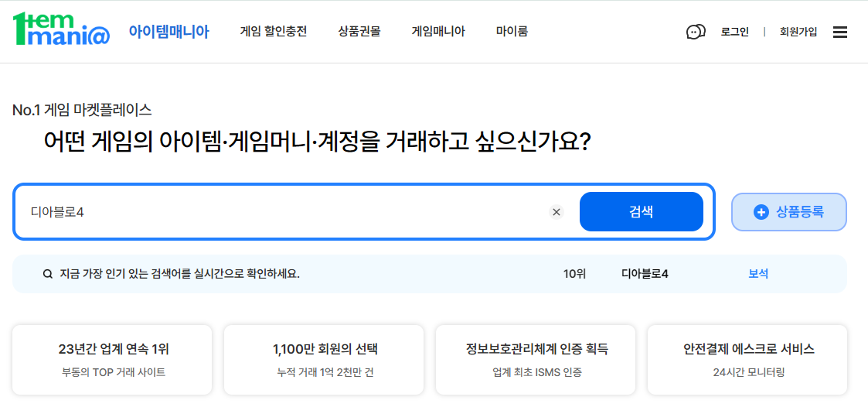Click the 상품등록 button
The width and height of the screenshot is (868, 414).
789,212
